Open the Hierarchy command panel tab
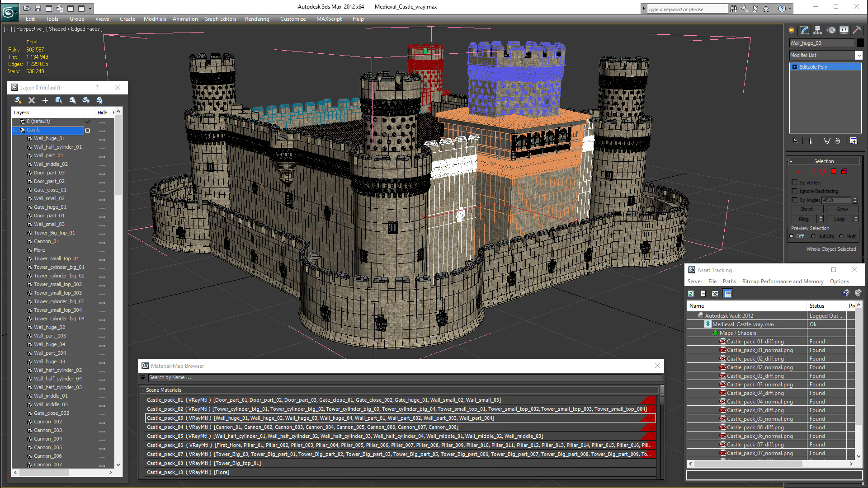The image size is (868, 488). (818, 30)
